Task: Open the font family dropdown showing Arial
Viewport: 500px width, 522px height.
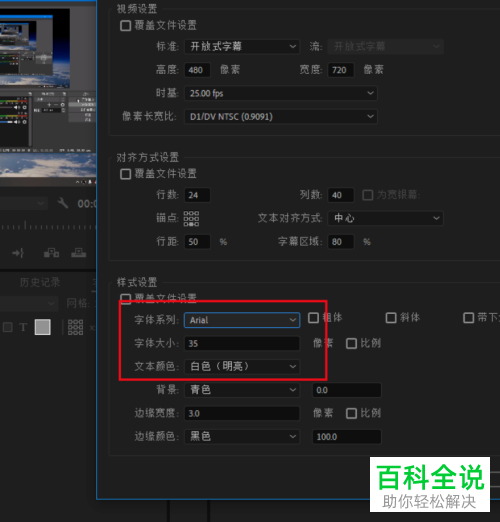Action: 242,320
